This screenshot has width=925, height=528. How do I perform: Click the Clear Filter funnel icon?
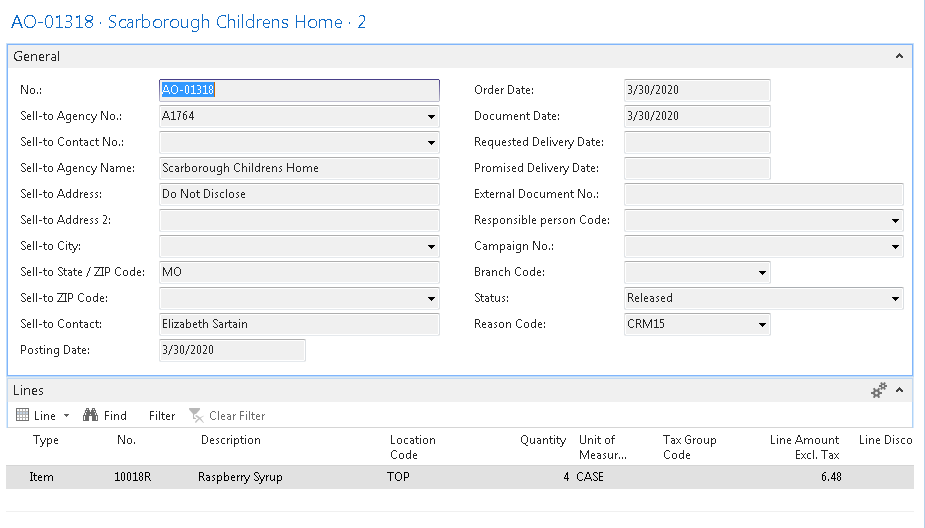[x=196, y=415]
